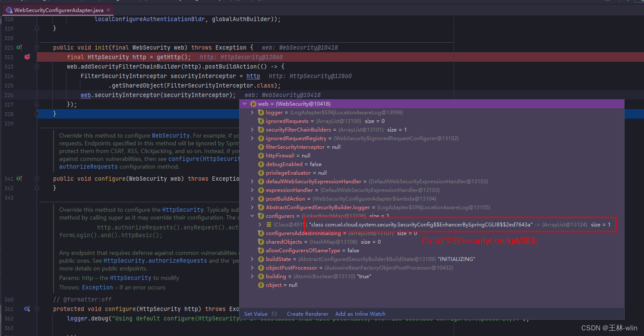Click field icon of sharedObjects row
644x336 pixels.
(x=261, y=242)
